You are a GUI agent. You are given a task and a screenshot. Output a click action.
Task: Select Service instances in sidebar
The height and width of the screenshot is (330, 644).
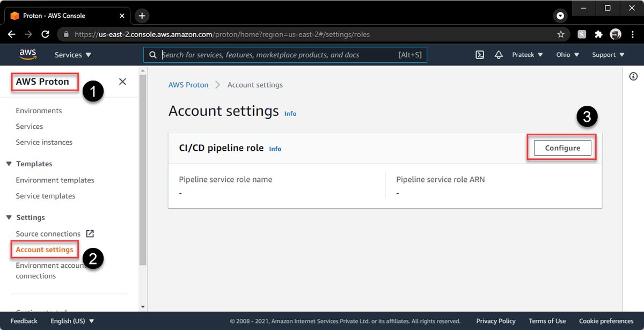point(44,142)
